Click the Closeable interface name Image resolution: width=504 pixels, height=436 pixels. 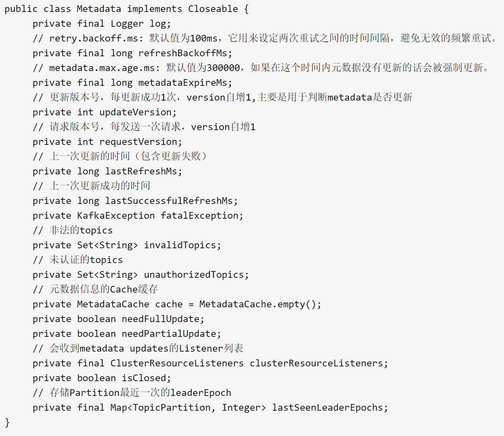click(213, 9)
